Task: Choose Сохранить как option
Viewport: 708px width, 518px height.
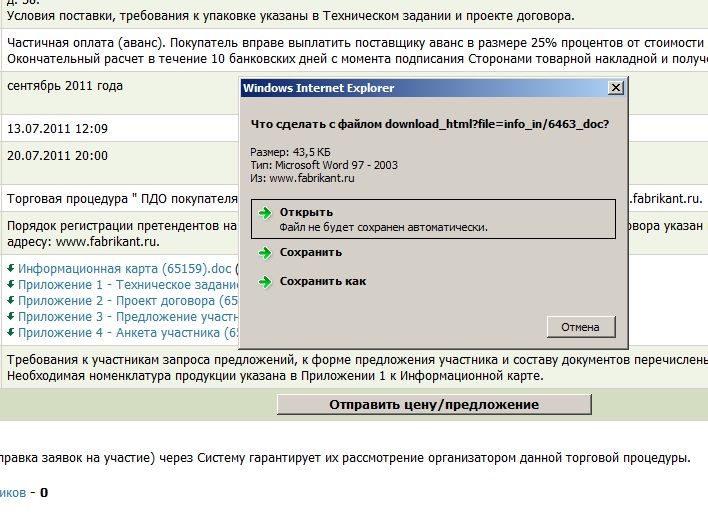Action: point(323,281)
